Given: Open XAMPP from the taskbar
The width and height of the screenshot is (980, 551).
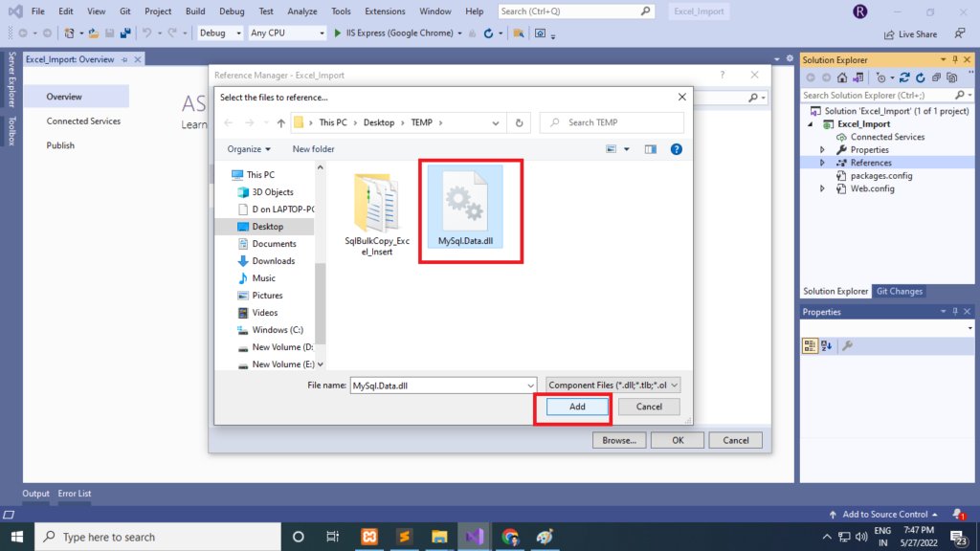Looking at the screenshot, I should pos(369,537).
